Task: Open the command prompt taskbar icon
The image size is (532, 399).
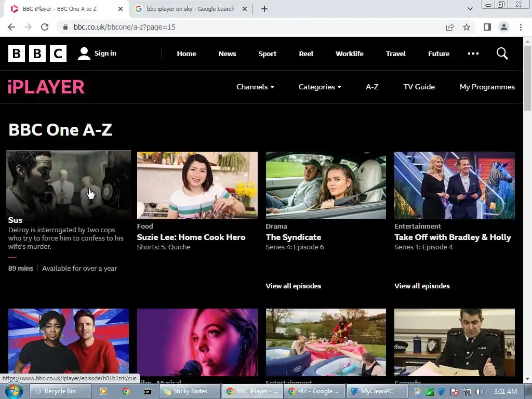Action: point(147,392)
